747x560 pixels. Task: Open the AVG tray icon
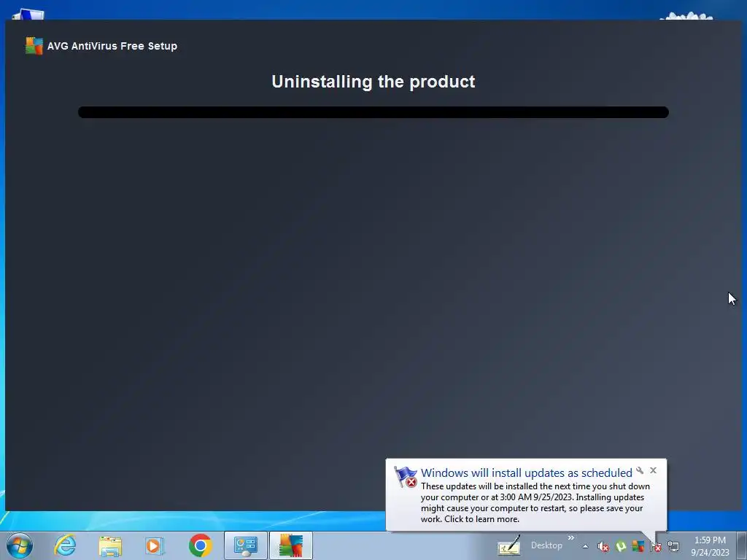pyautogui.click(x=638, y=546)
